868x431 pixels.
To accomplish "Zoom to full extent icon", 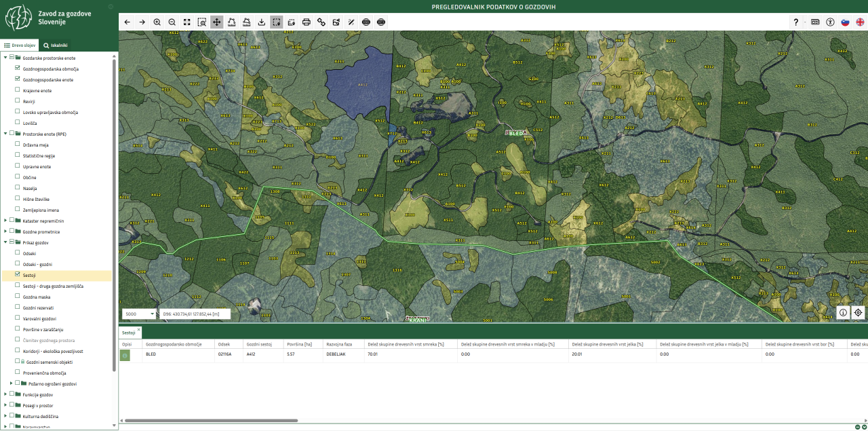I will pyautogui.click(x=187, y=22).
